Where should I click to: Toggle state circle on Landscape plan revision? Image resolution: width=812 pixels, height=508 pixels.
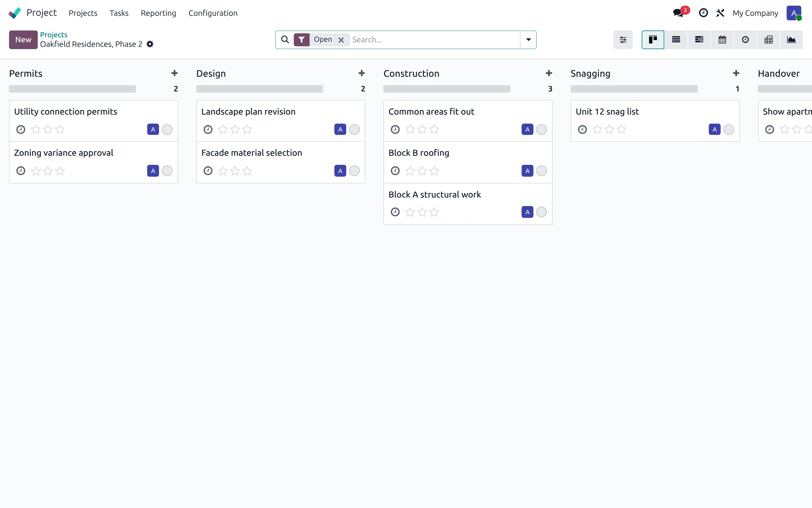click(354, 129)
